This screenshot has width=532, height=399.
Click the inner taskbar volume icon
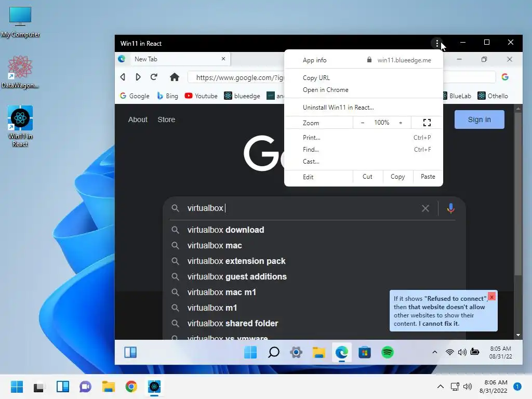(462, 352)
